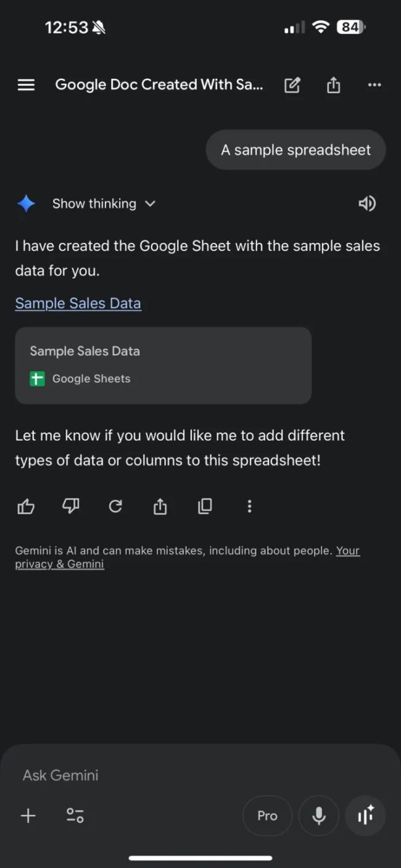Expand the Show thinking section
This screenshot has width=401, height=868.
tap(104, 204)
